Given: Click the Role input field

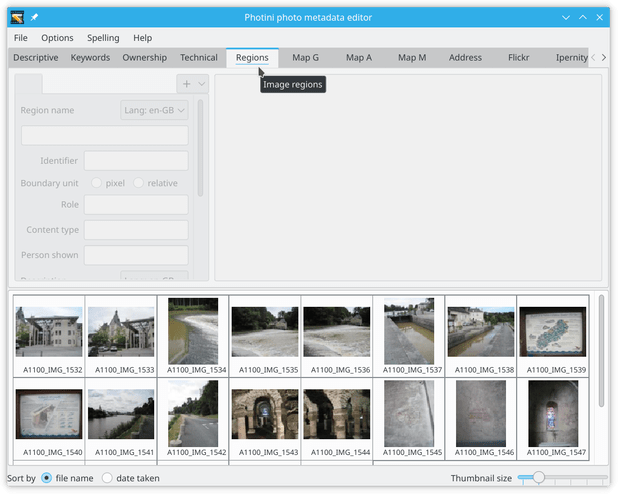Looking at the screenshot, I should 136,205.
